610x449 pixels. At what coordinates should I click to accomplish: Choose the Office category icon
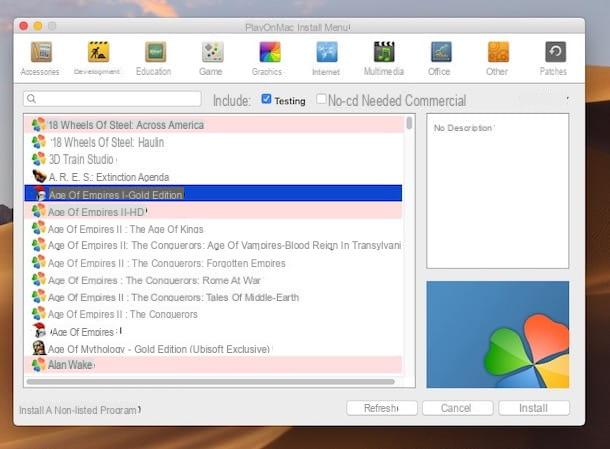[x=441, y=52]
